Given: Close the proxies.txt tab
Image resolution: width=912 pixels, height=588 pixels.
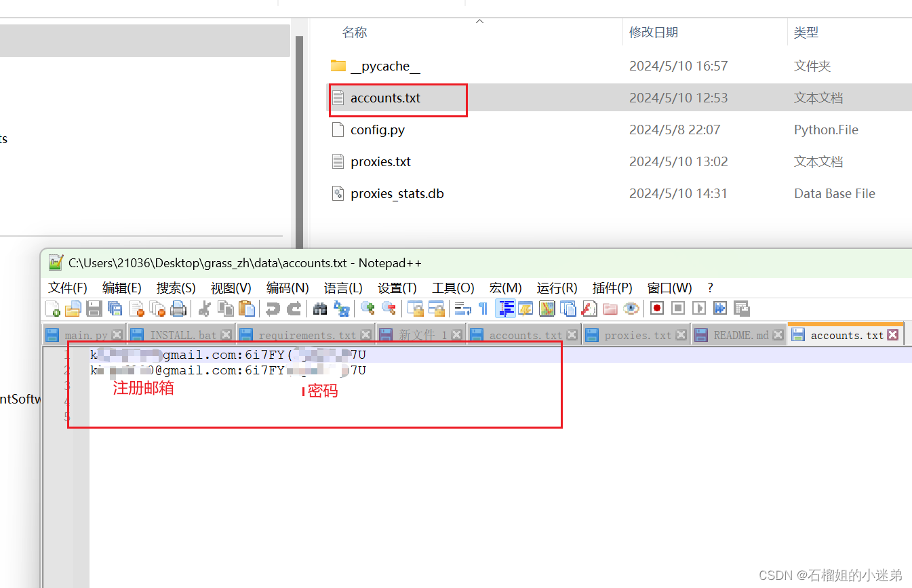Looking at the screenshot, I should pos(681,335).
